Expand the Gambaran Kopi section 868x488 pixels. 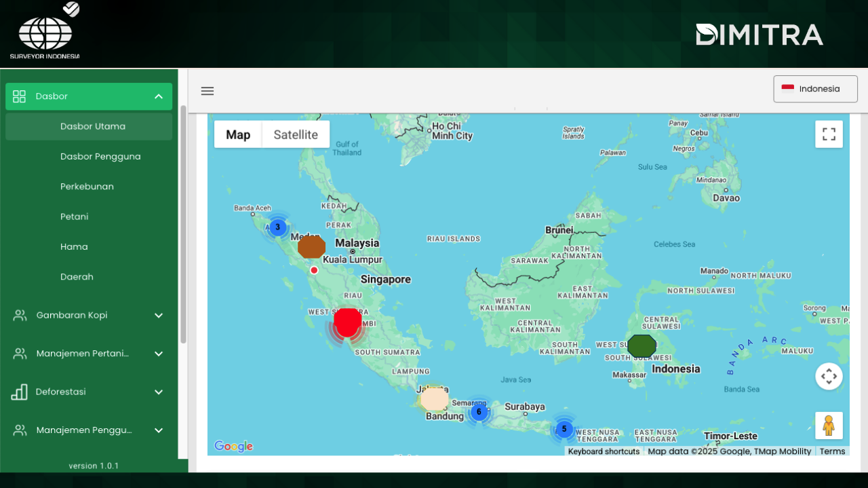click(158, 315)
